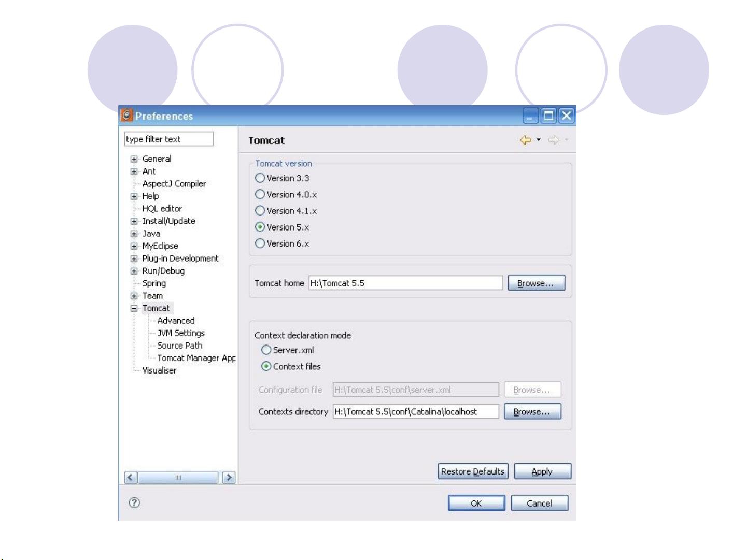Click the Apply button
The image size is (747, 560).
pyautogui.click(x=542, y=471)
